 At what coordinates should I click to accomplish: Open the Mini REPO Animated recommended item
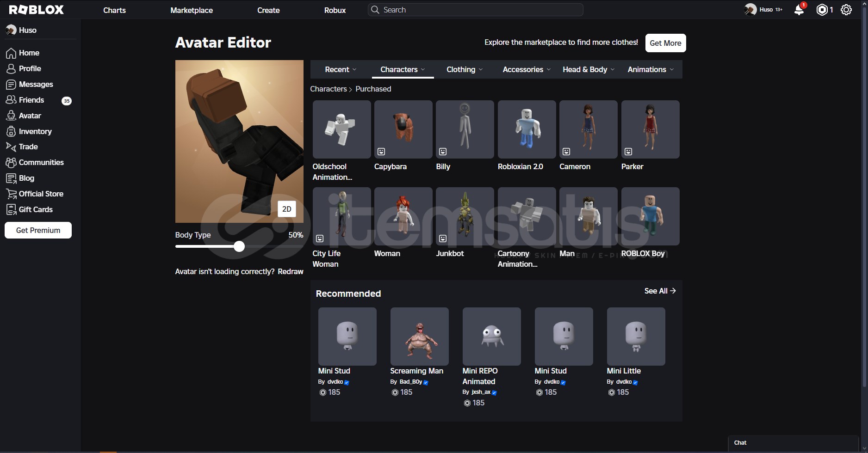[491, 337]
